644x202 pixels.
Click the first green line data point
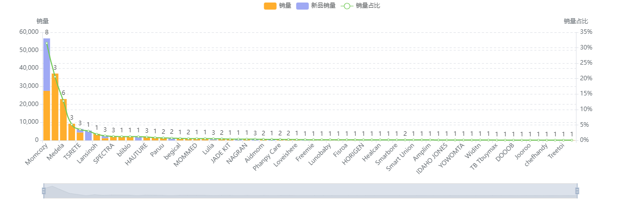coord(47,44)
